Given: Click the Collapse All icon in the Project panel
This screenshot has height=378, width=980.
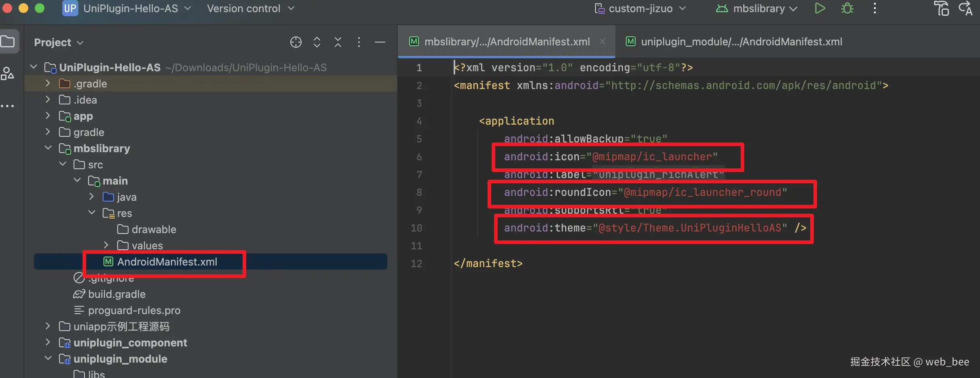Looking at the screenshot, I should tap(338, 42).
